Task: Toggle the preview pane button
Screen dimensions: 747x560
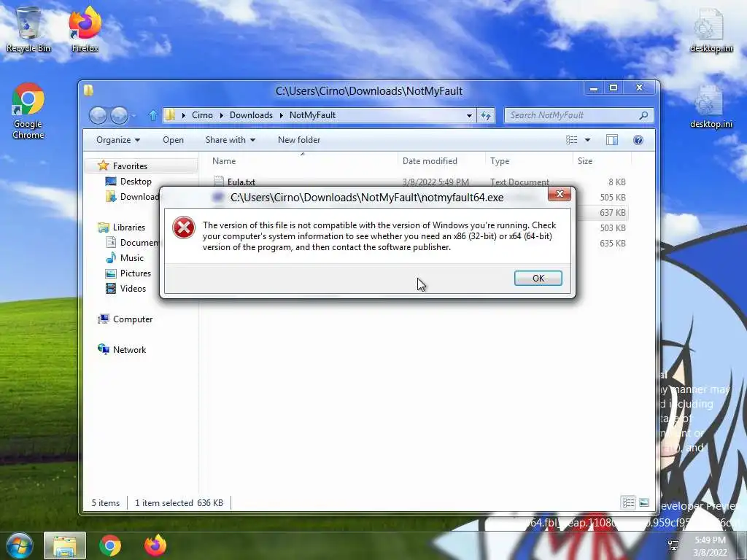Action: pos(612,139)
